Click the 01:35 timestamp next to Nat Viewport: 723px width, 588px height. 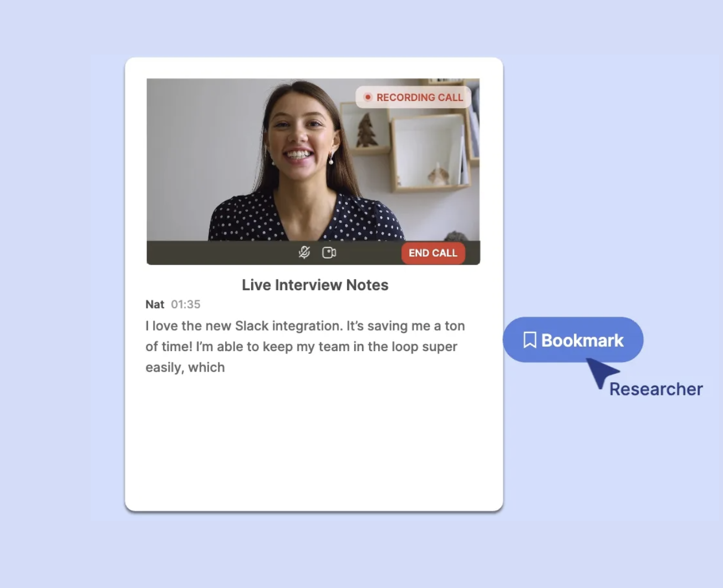tap(185, 304)
